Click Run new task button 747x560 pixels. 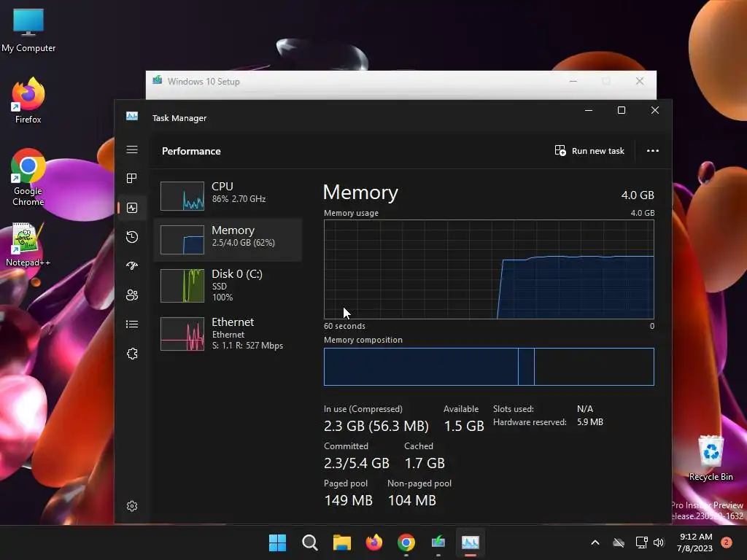[589, 150]
